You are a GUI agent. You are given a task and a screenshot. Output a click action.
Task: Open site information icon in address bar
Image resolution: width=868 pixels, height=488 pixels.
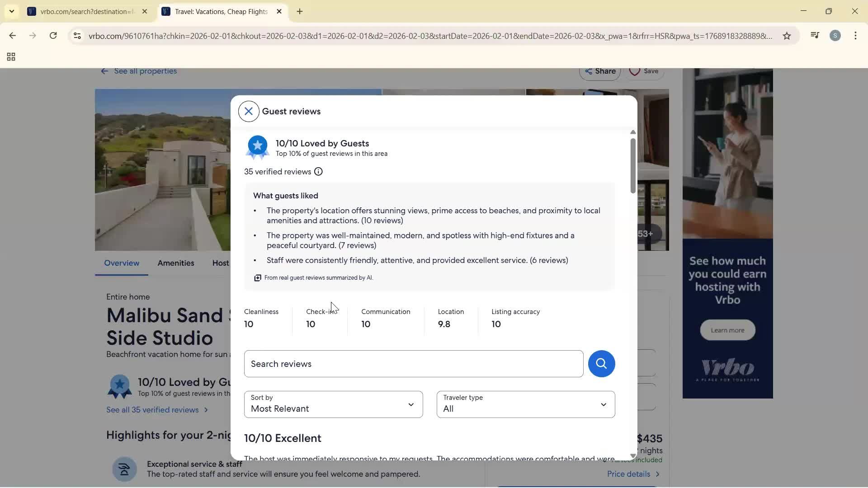77,36
